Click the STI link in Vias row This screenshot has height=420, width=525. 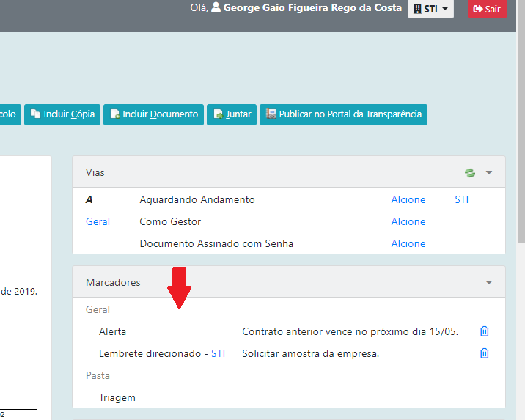click(x=461, y=199)
